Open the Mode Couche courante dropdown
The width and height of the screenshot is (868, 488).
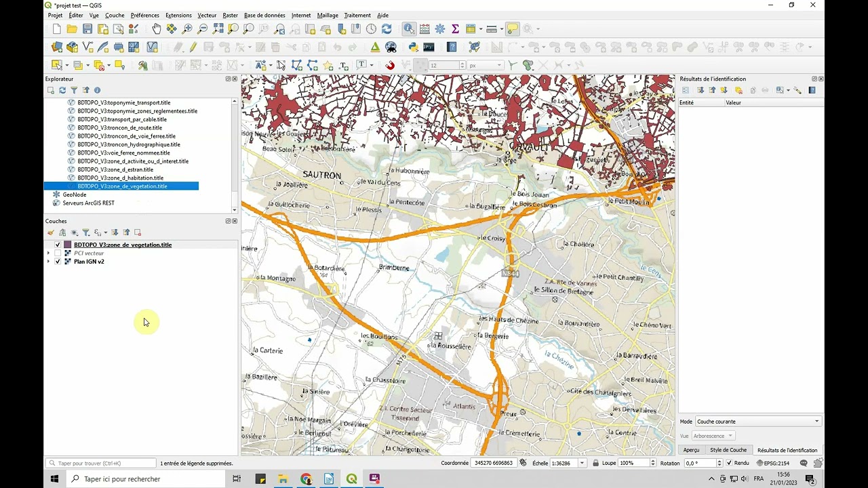(x=758, y=422)
